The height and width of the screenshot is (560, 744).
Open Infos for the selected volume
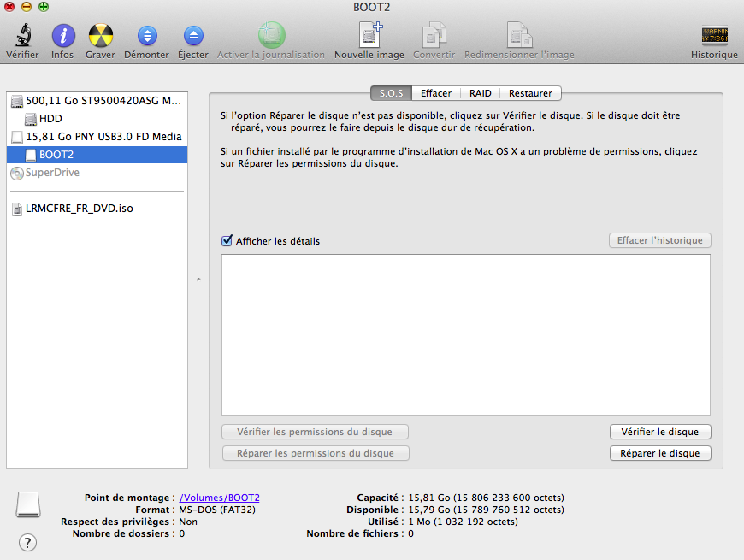point(62,37)
